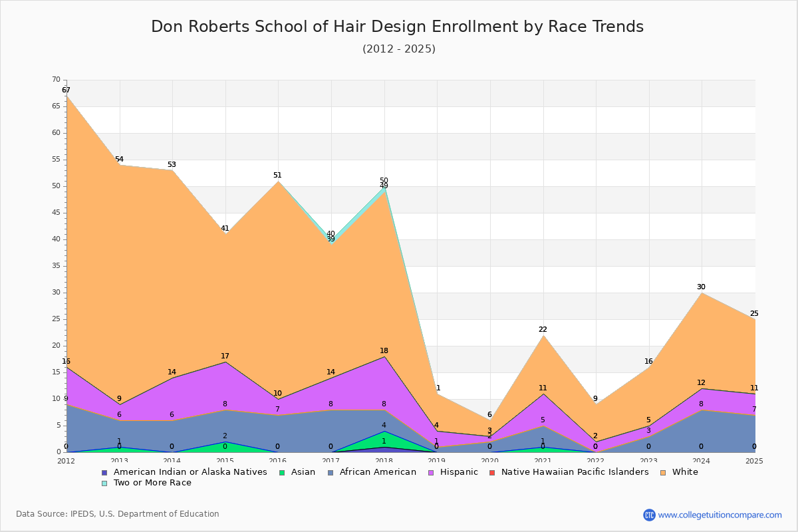Click the American Indian legend color marker
The height and width of the screenshot is (532, 798).
pyautogui.click(x=103, y=472)
